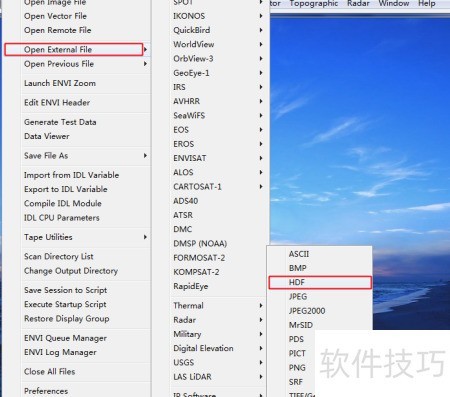The height and width of the screenshot is (397, 450).
Task: Choose Execute Startup Script
Action: 65,304
